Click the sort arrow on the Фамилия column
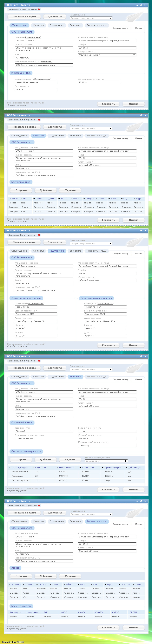This screenshot has width=152, height=644. (9, 199)
